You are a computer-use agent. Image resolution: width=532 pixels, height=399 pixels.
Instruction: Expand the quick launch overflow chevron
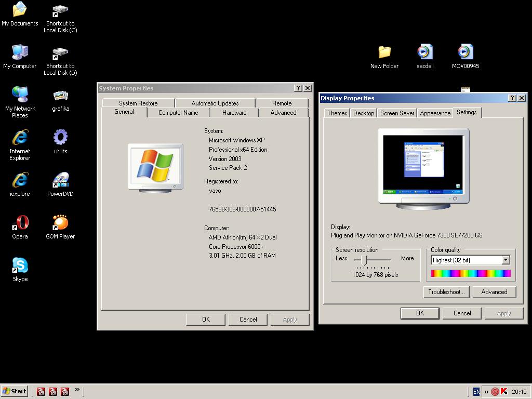point(77,390)
